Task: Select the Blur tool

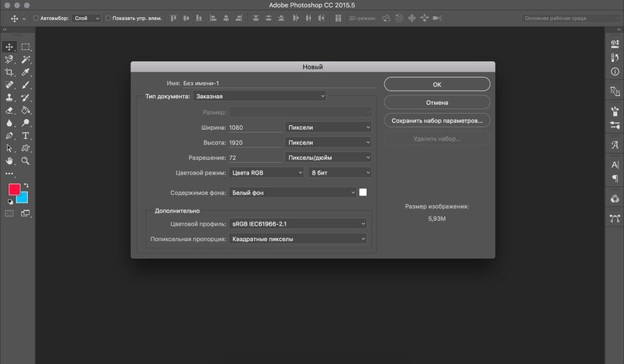Action: coord(9,123)
